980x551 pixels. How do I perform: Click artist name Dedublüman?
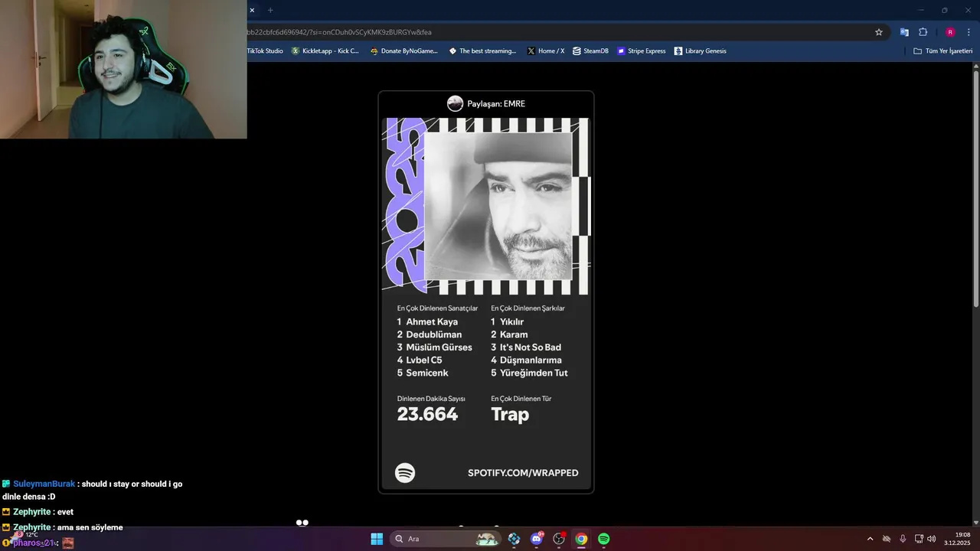click(x=434, y=334)
